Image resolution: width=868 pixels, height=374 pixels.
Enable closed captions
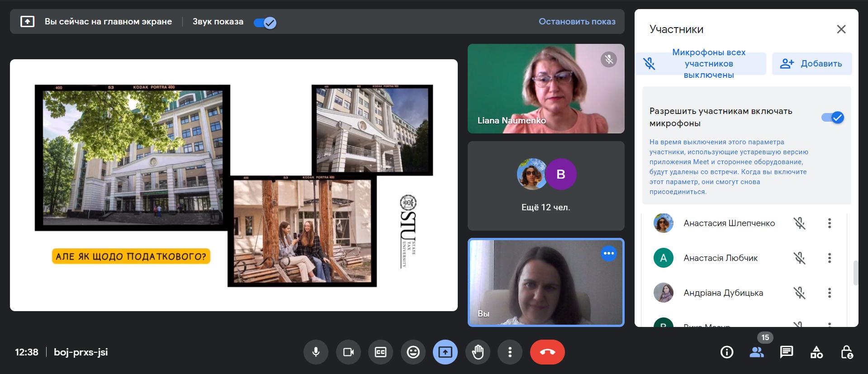(380, 352)
